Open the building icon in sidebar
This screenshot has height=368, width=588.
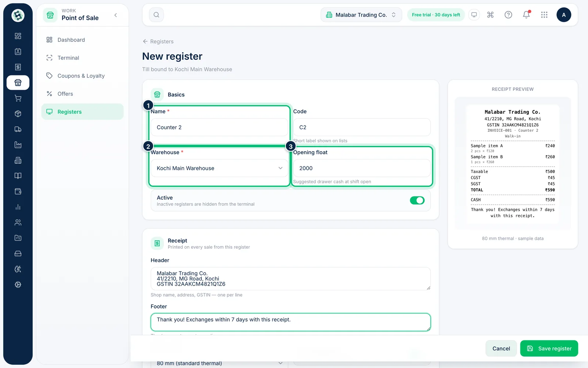point(18,160)
